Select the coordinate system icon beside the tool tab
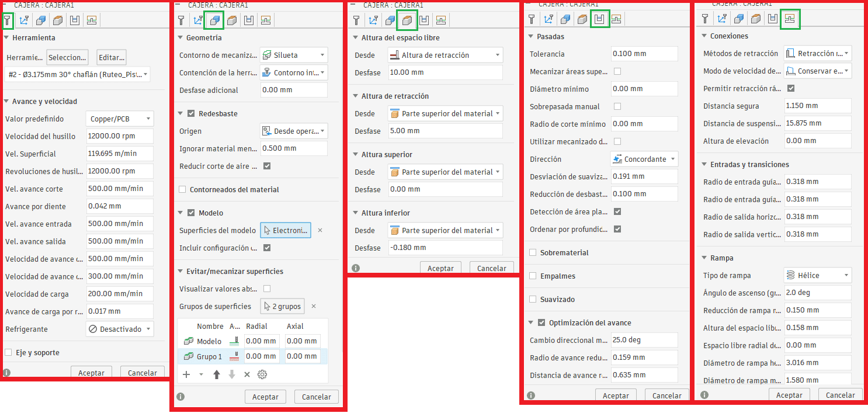868x413 pixels. 25,20
